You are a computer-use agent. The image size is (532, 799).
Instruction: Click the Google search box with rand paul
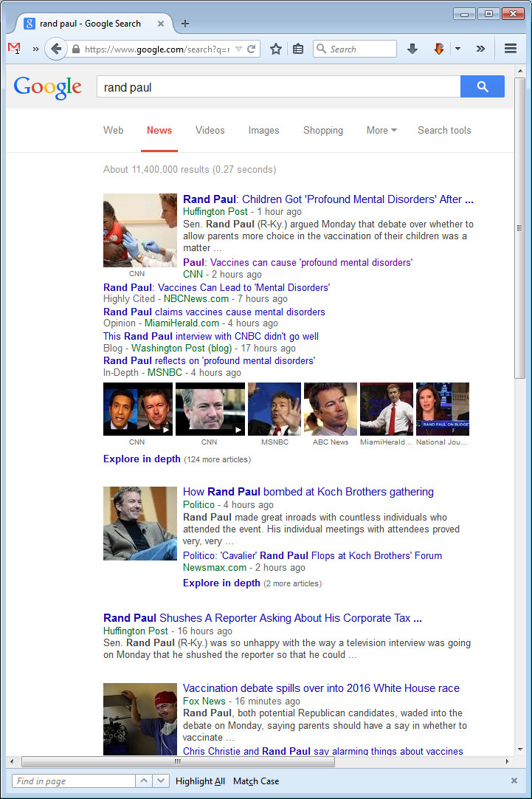[278, 87]
